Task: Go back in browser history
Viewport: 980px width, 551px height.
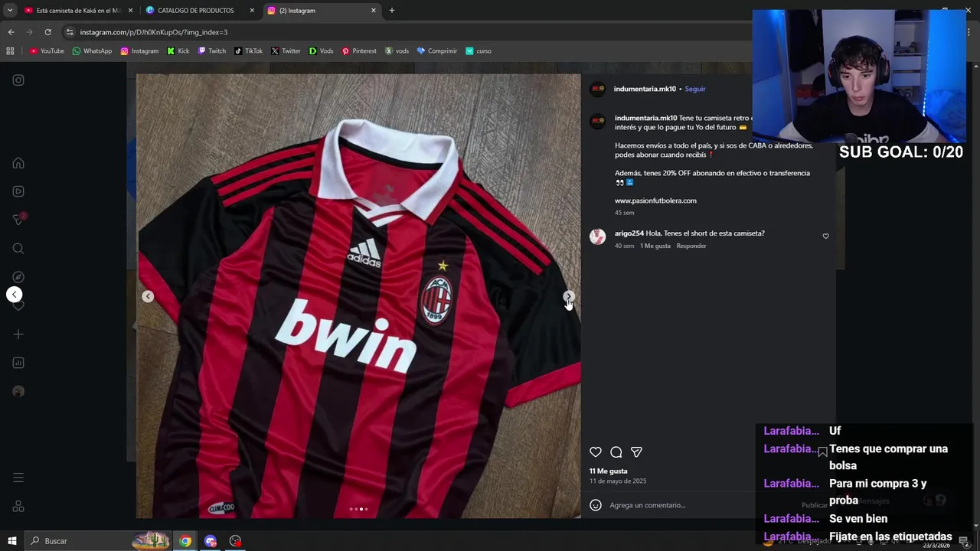Action: coord(11,32)
